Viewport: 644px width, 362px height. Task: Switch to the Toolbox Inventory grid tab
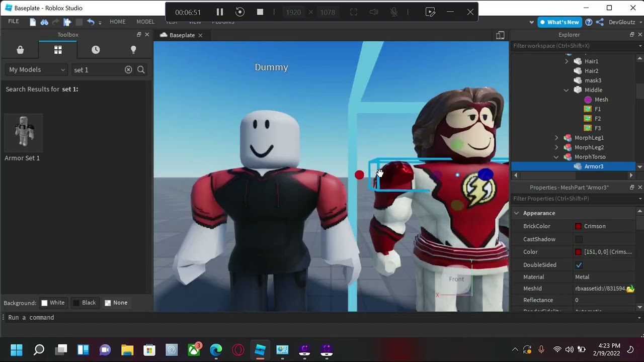pos(58,50)
